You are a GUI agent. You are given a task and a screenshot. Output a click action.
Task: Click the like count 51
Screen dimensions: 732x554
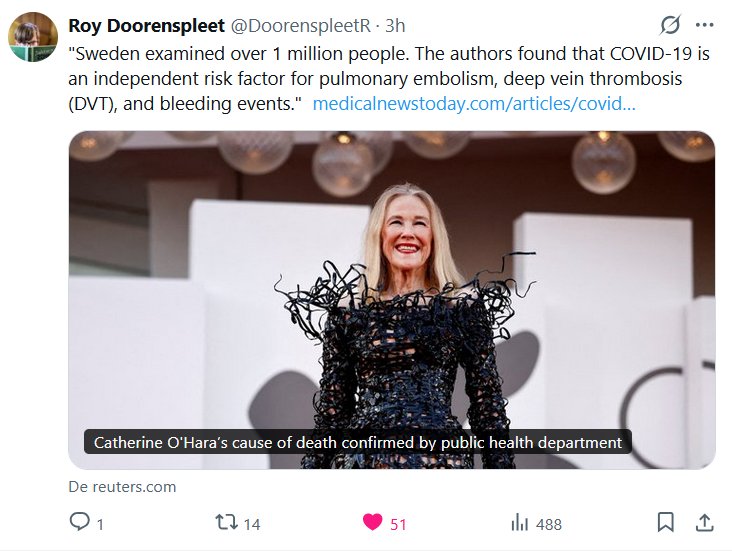pos(398,523)
